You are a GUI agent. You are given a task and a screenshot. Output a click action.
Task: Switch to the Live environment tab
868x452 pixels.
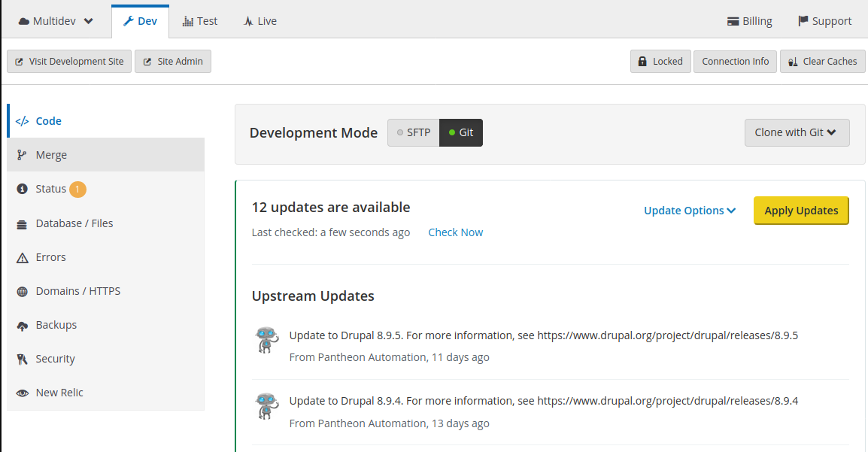(x=260, y=21)
